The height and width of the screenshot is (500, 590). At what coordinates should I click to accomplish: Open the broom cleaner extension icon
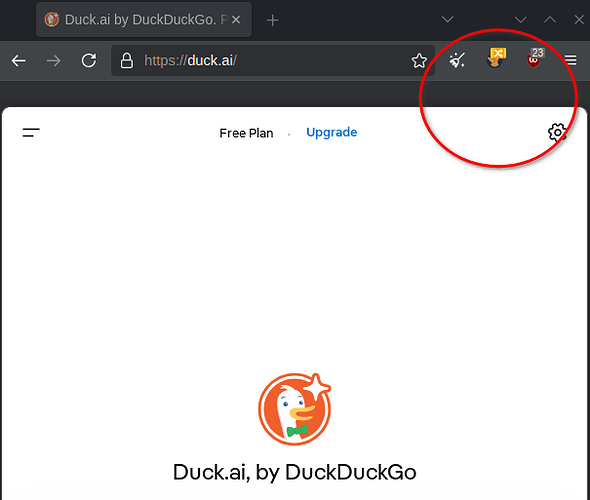pyautogui.click(x=457, y=60)
